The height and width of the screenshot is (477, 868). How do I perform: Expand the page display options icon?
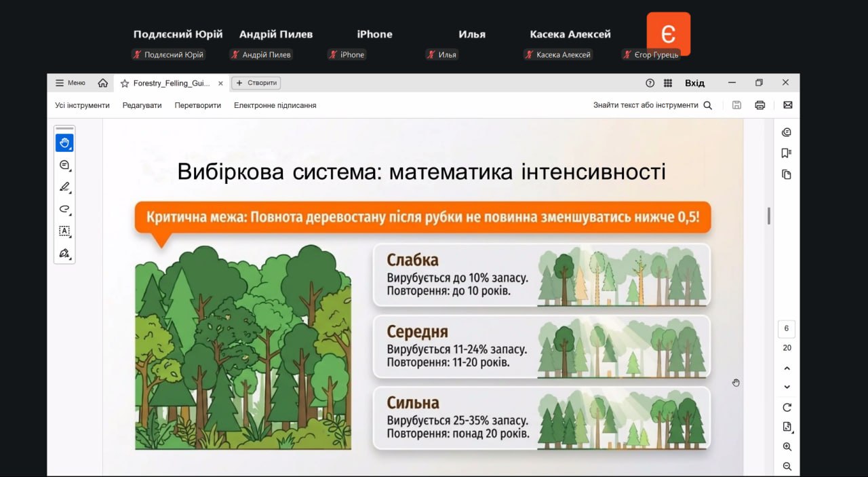(787, 427)
